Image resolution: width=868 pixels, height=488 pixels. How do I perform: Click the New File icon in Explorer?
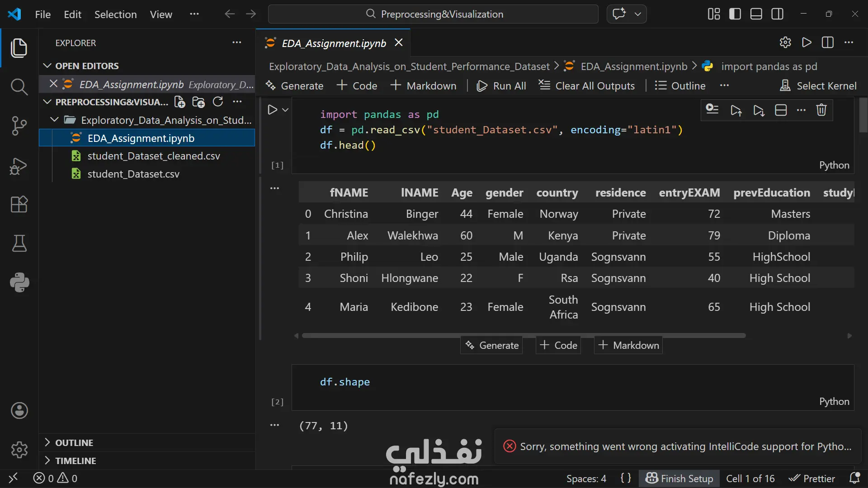click(179, 102)
